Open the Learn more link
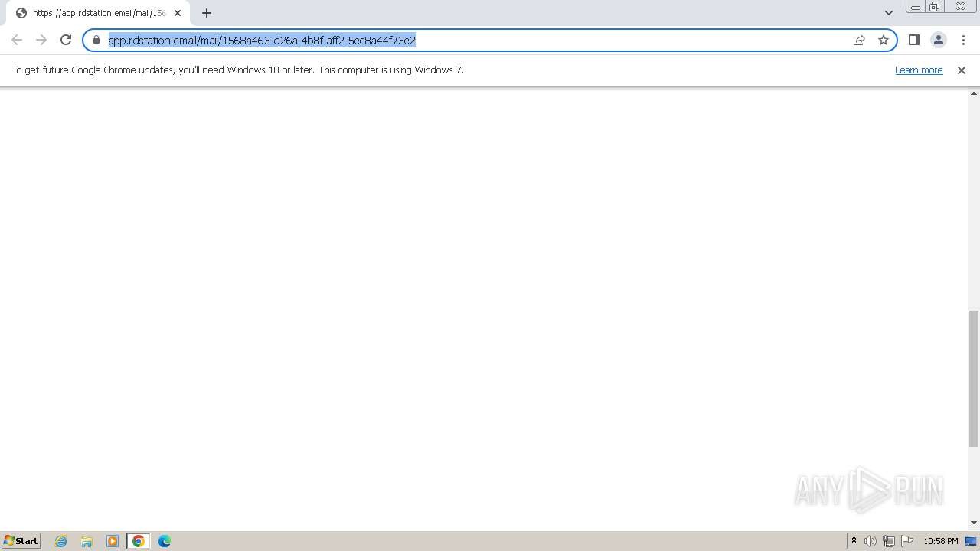This screenshot has height=551, width=980. pyautogui.click(x=919, y=70)
